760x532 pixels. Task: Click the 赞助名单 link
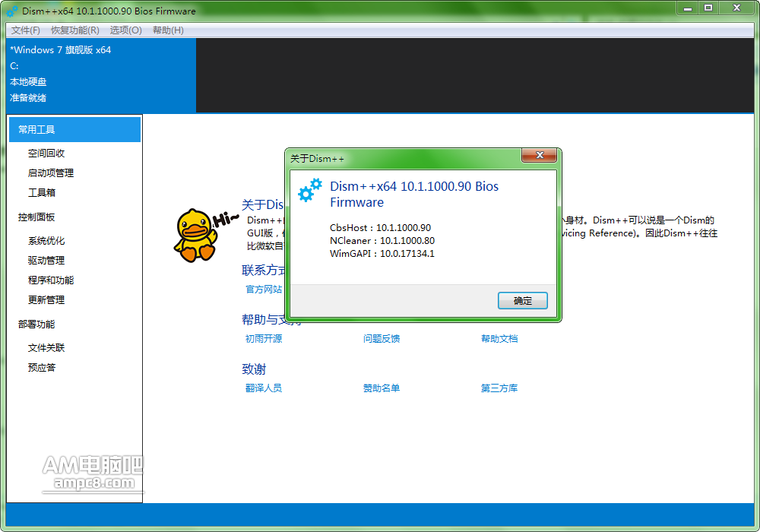(x=382, y=388)
